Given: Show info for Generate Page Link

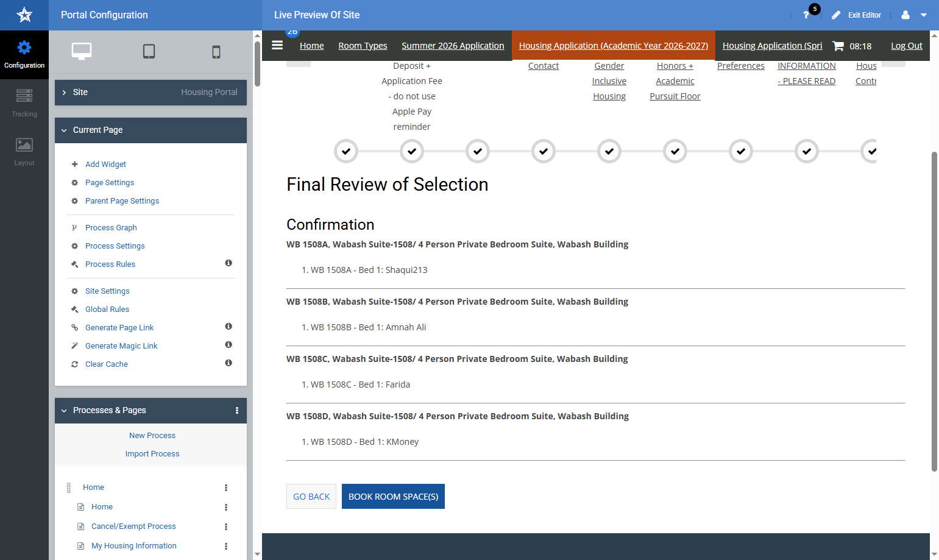Looking at the screenshot, I should 229,327.
